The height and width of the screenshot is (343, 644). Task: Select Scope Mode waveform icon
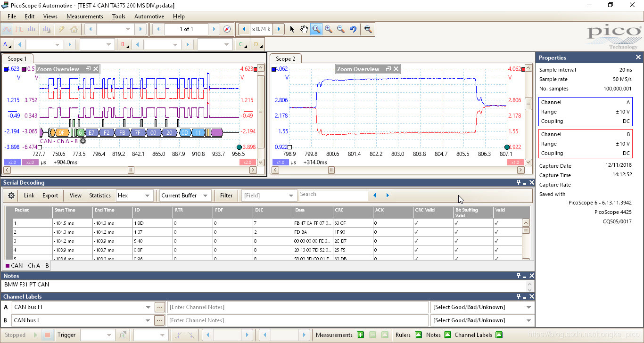pyautogui.click(x=7, y=29)
